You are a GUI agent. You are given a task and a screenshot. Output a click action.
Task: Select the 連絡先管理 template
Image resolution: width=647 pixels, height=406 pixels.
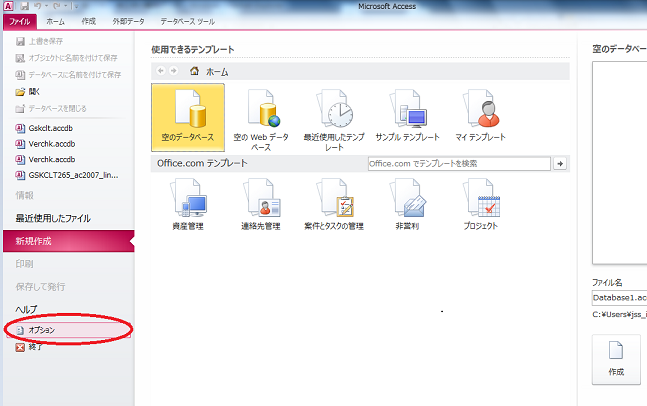click(x=261, y=204)
